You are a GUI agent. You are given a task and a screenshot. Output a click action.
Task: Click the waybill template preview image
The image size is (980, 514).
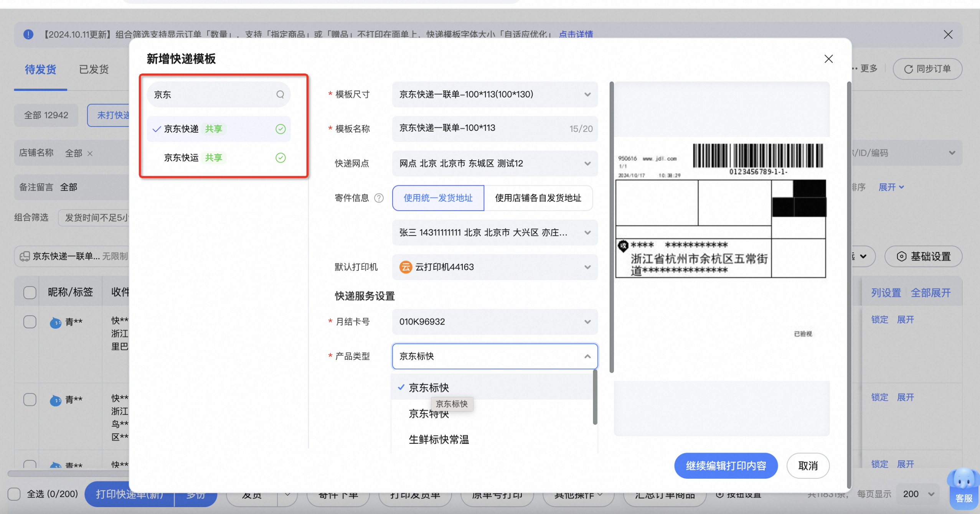[721, 259]
